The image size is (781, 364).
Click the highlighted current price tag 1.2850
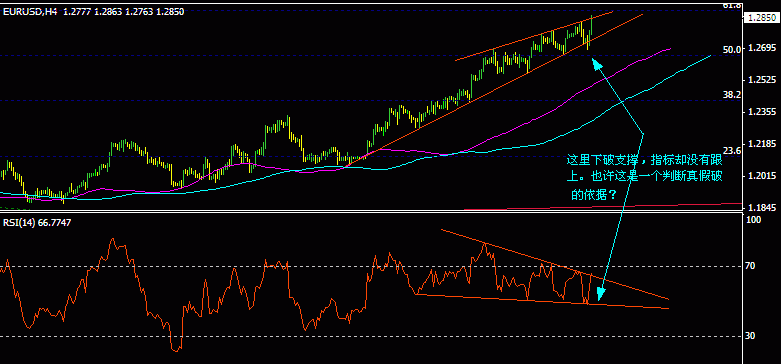762,18
